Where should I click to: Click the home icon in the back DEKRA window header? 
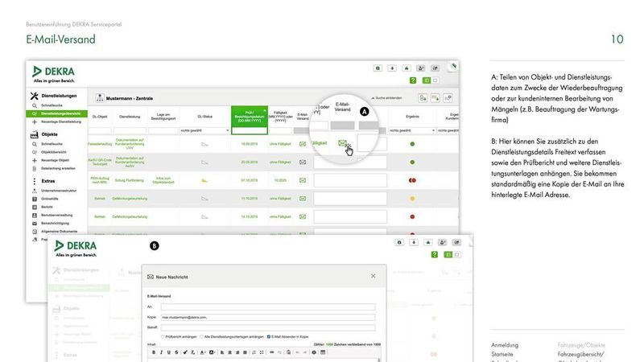407,68
